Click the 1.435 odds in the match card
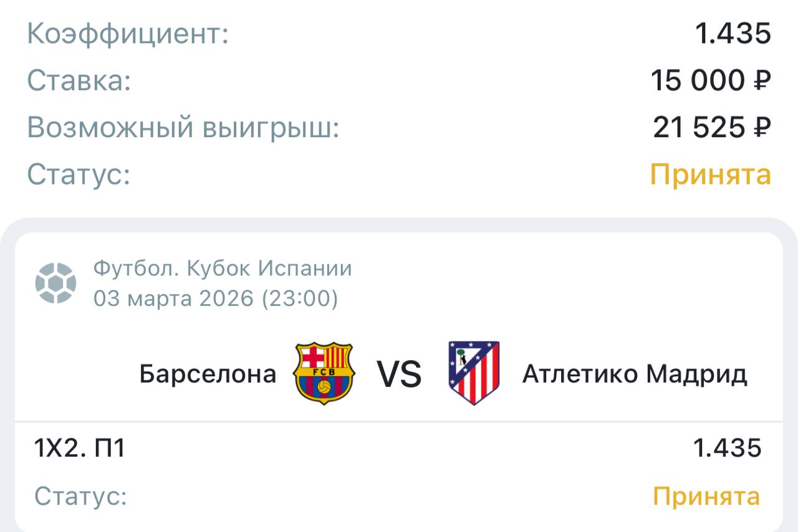This screenshot has height=532, width=798. [728, 448]
